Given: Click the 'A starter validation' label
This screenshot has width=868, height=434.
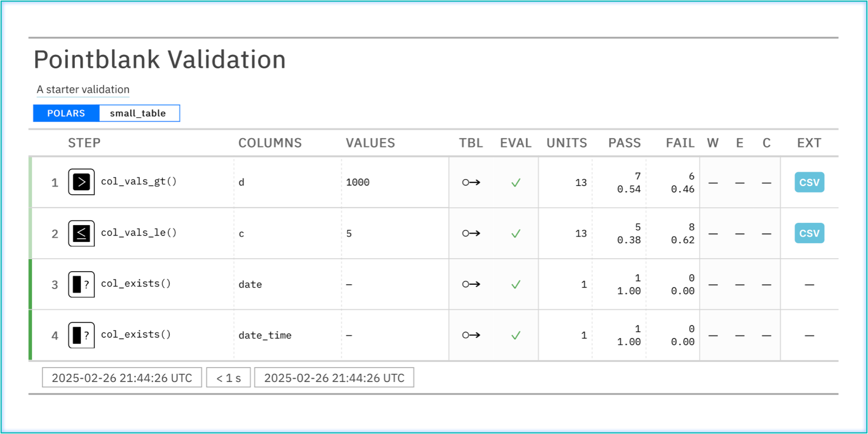Looking at the screenshot, I should coord(83,90).
